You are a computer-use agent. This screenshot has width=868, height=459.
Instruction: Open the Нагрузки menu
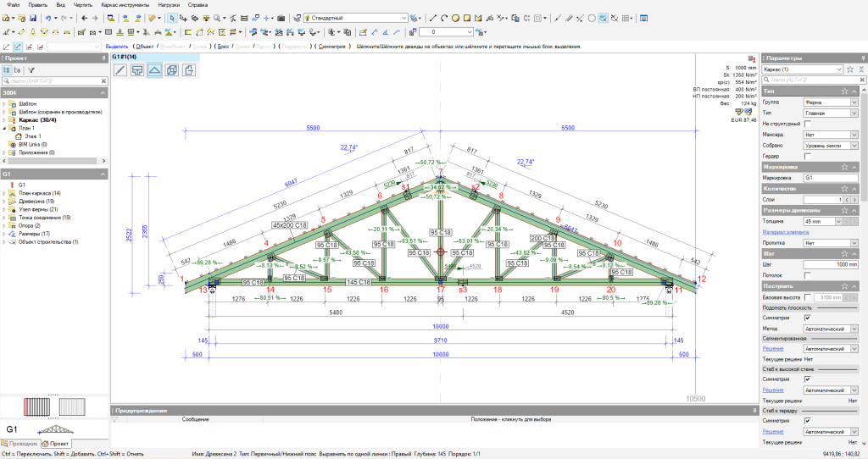coord(168,4)
